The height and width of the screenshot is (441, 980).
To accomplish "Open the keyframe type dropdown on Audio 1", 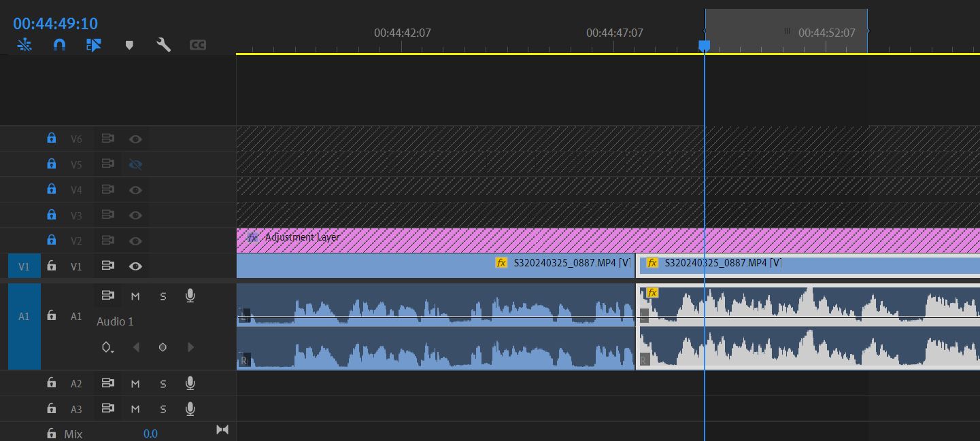I will pos(107,347).
